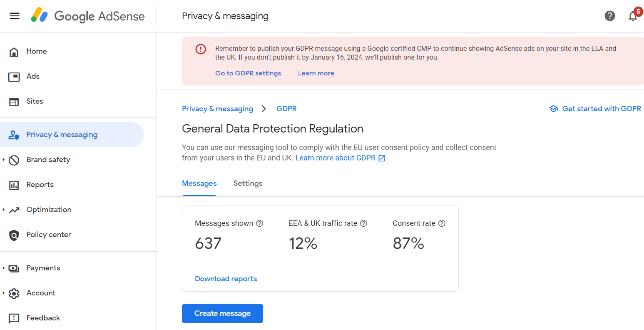Switch to the Settings tab

coord(248,183)
